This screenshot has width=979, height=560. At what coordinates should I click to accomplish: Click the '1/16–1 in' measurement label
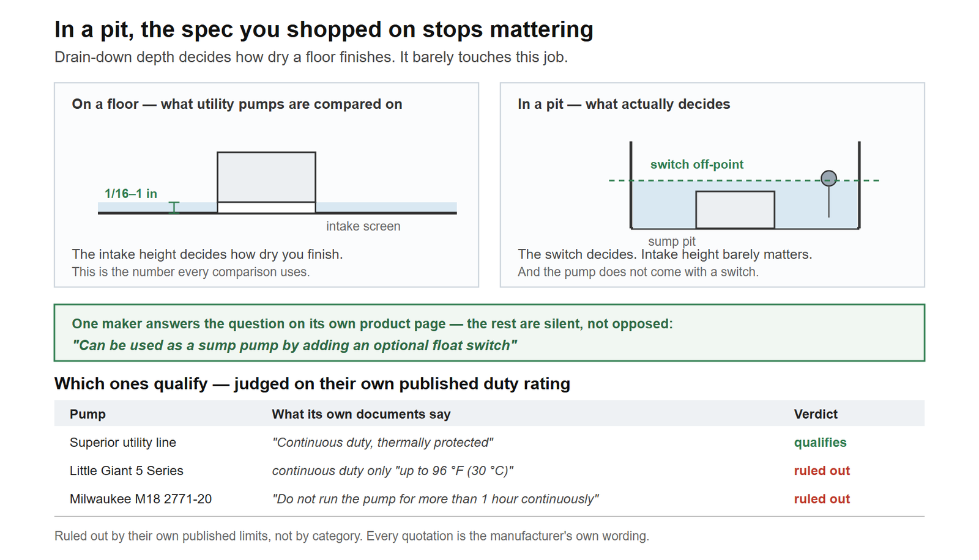[131, 194]
